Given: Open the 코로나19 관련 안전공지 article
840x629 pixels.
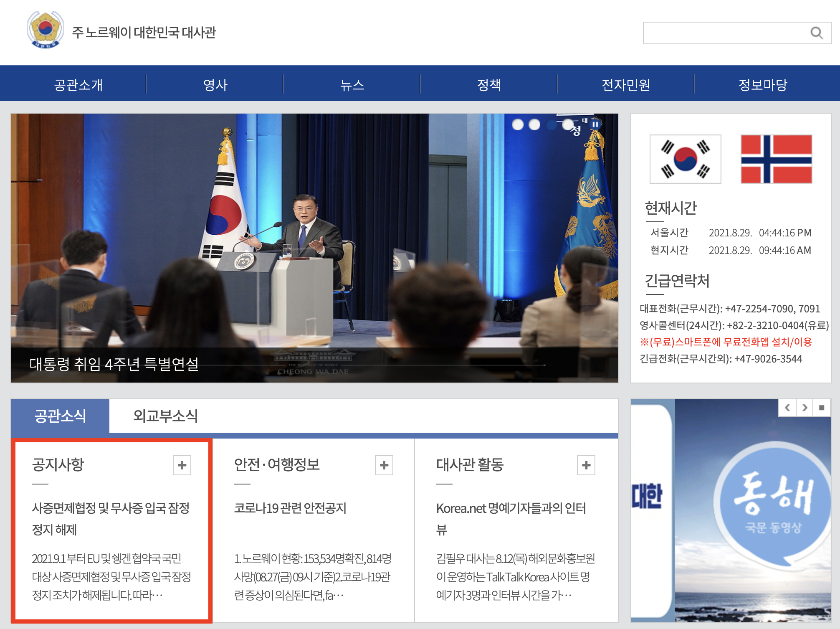Looking at the screenshot, I should pos(290,508).
